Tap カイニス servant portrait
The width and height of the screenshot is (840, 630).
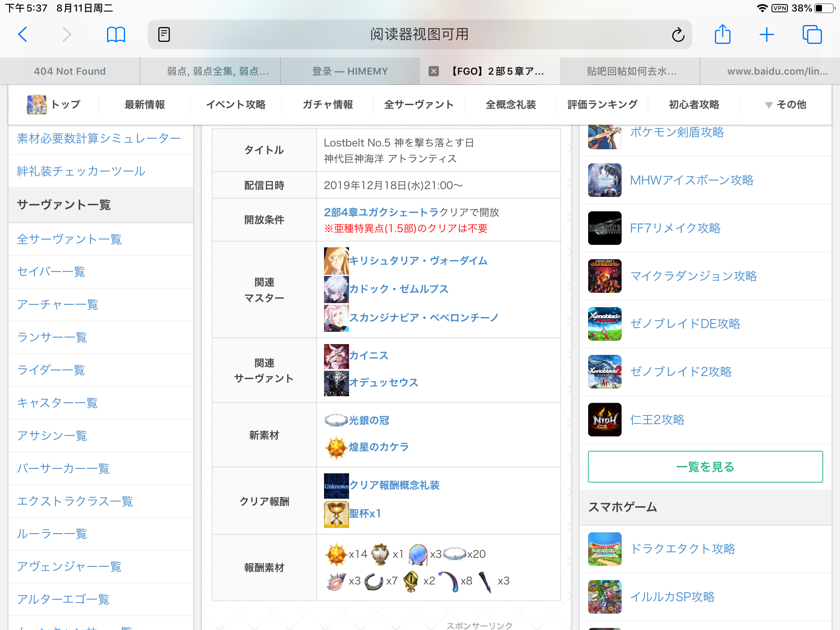336,356
